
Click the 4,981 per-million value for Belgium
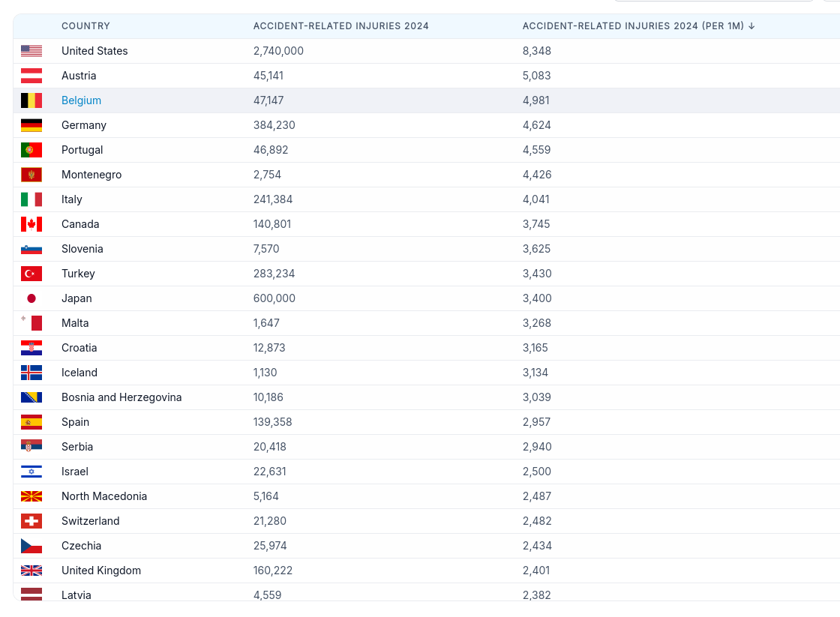pos(536,100)
